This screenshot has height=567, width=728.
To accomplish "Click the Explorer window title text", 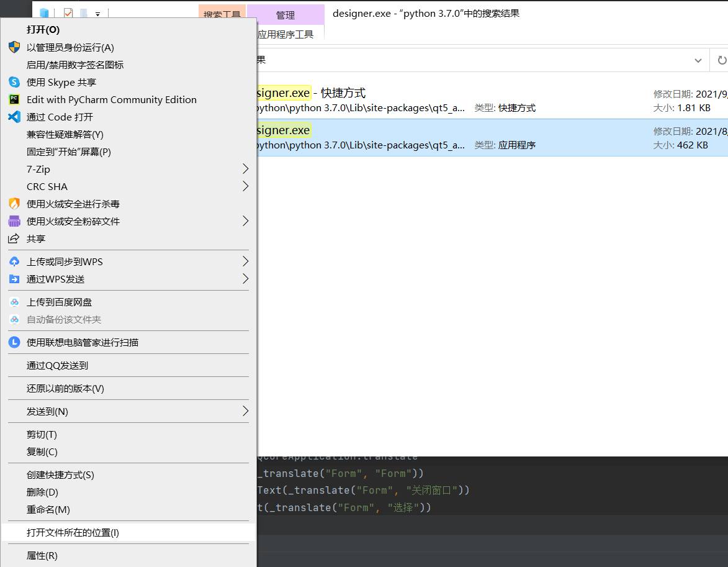I will coord(426,14).
